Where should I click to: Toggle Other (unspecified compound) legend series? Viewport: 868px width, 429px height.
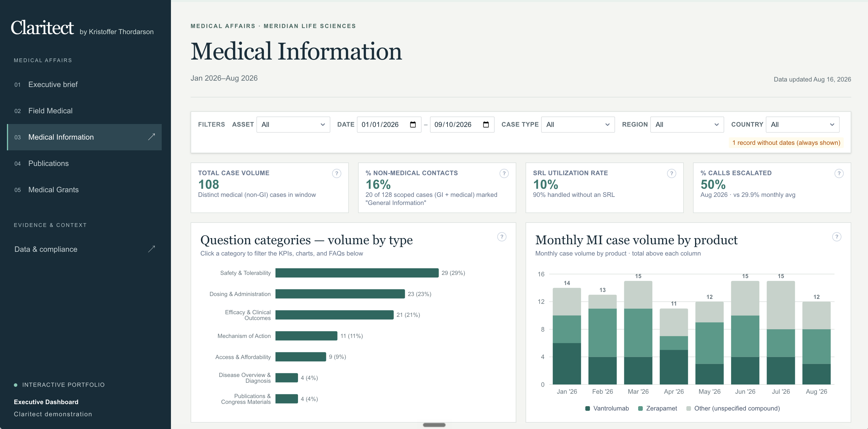(x=733, y=408)
